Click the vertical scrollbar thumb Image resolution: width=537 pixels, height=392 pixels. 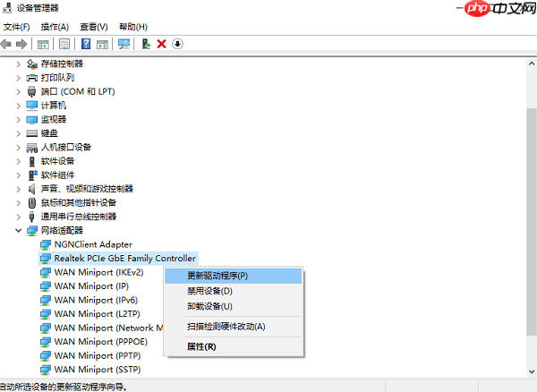pos(532,222)
